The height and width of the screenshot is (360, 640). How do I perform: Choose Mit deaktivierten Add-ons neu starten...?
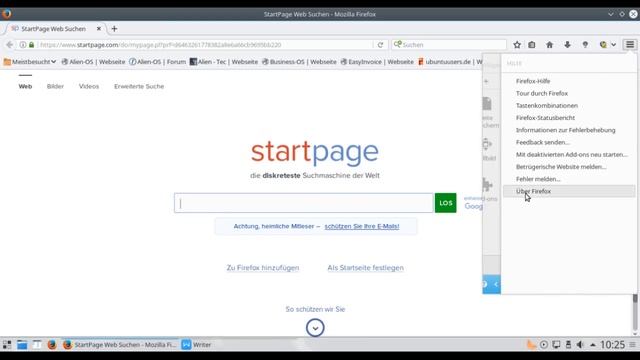pos(569,154)
